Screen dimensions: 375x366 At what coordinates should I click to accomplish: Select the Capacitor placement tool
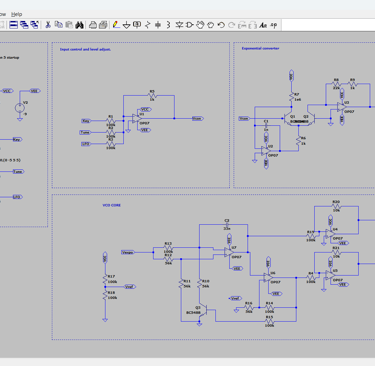click(158, 25)
